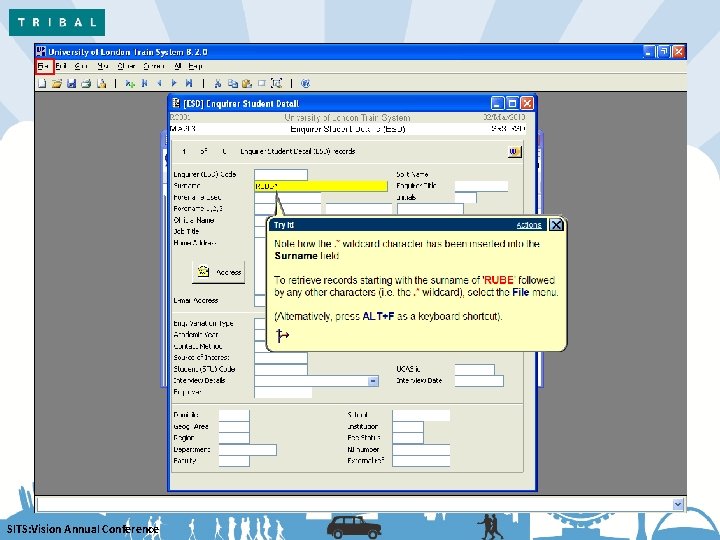Click the Initials input field
This screenshot has height=540, width=720.
pos(466,197)
